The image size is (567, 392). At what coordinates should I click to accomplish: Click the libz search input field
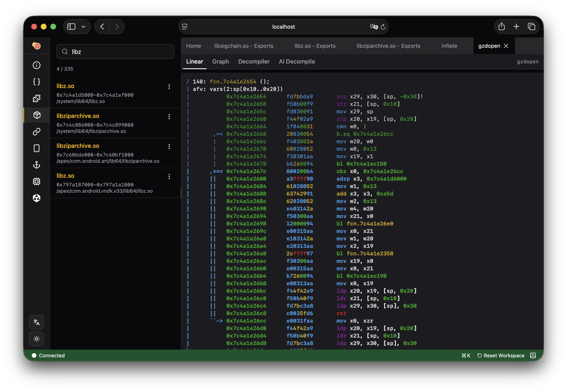pos(115,51)
